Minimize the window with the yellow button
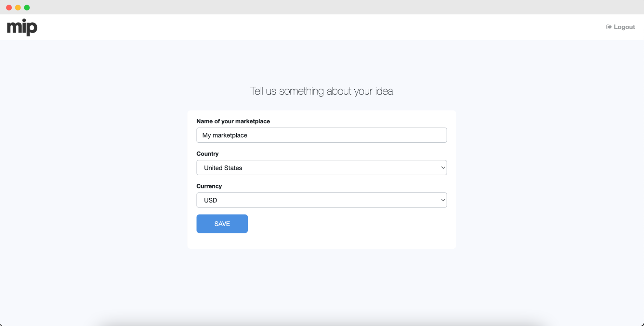The width and height of the screenshot is (644, 326). pyautogui.click(x=18, y=7)
